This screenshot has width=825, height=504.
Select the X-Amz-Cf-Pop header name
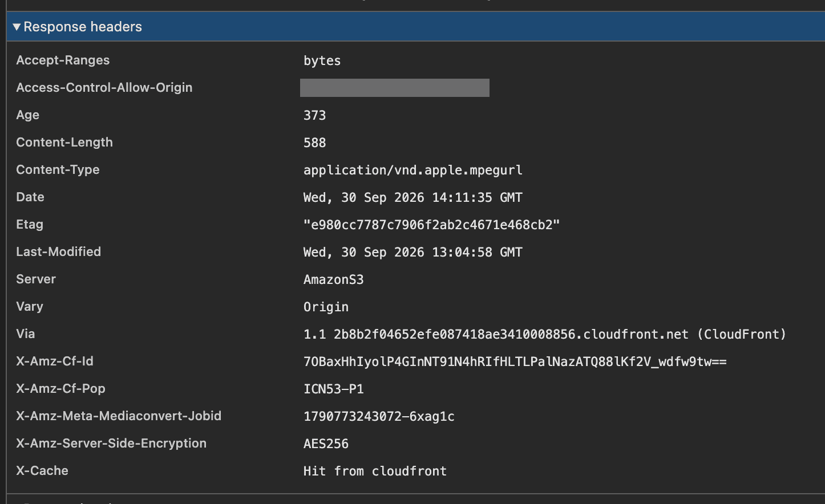tap(61, 389)
